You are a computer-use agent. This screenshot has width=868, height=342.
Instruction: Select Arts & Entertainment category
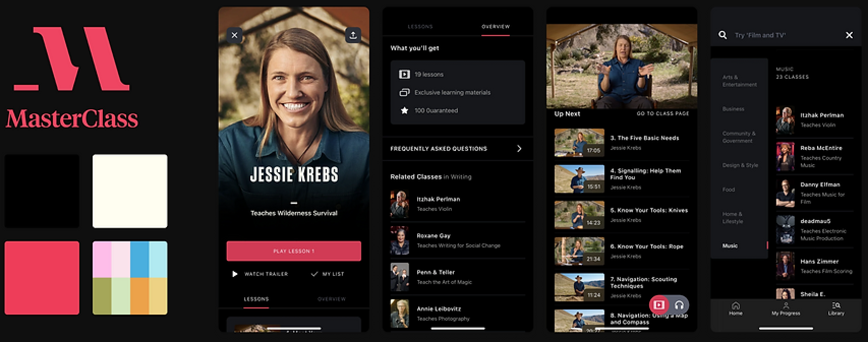click(x=740, y=81)
